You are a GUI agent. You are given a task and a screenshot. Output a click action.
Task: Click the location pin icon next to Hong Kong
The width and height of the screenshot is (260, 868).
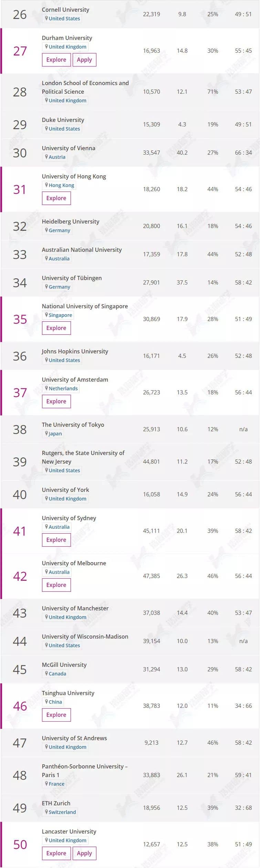tap(46, 185)
